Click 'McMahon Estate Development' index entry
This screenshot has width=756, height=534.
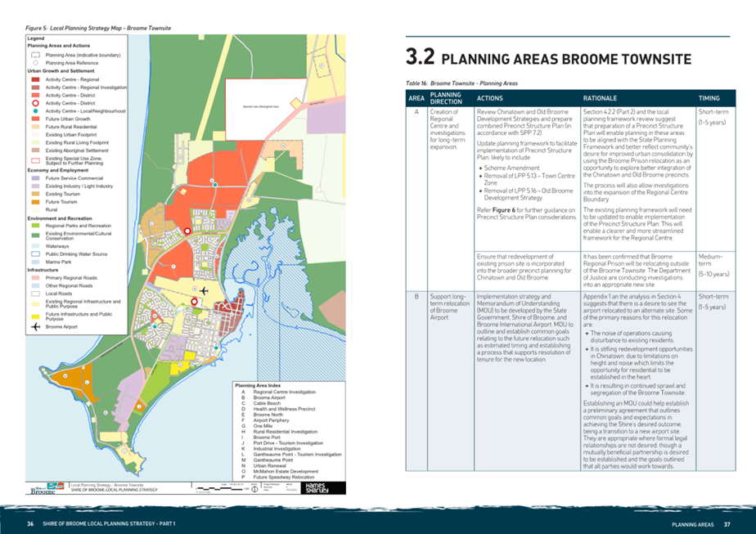[x=286, y=471]
